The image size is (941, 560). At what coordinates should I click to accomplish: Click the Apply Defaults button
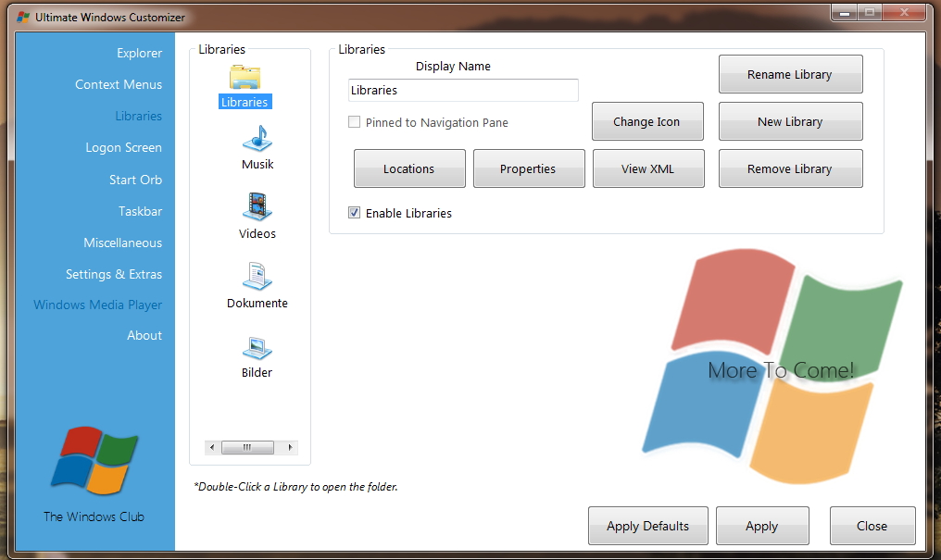coord(647,526)
